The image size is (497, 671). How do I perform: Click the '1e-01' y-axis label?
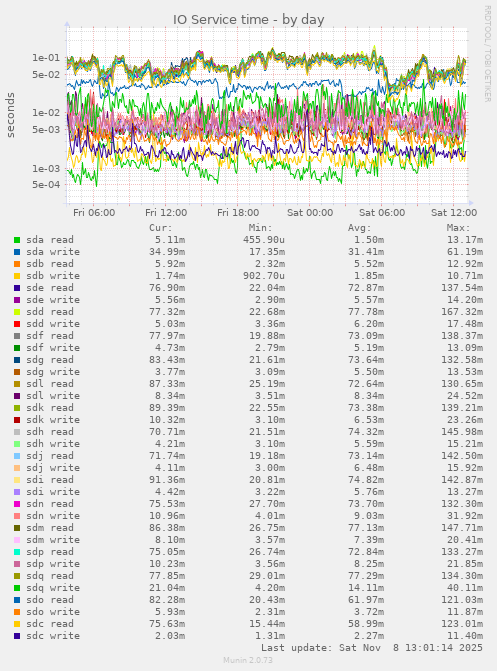pyautogui.click(x=46, y=58)
